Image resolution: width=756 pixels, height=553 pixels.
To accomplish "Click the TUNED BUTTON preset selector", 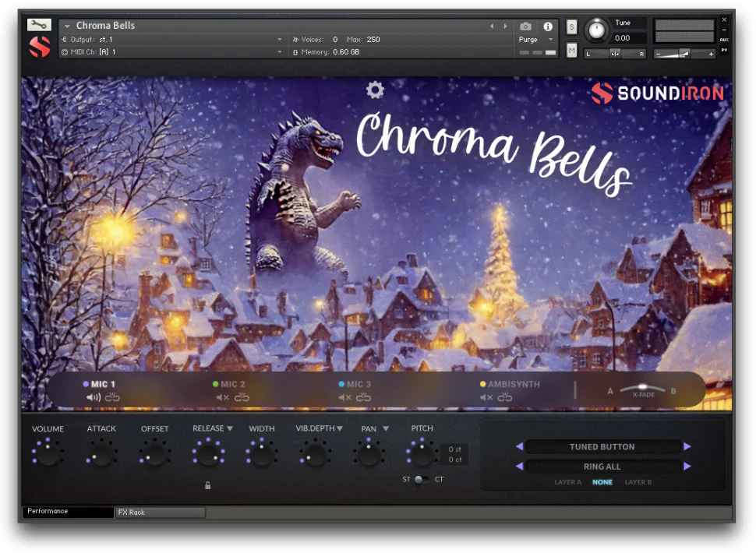I will 602,446.
